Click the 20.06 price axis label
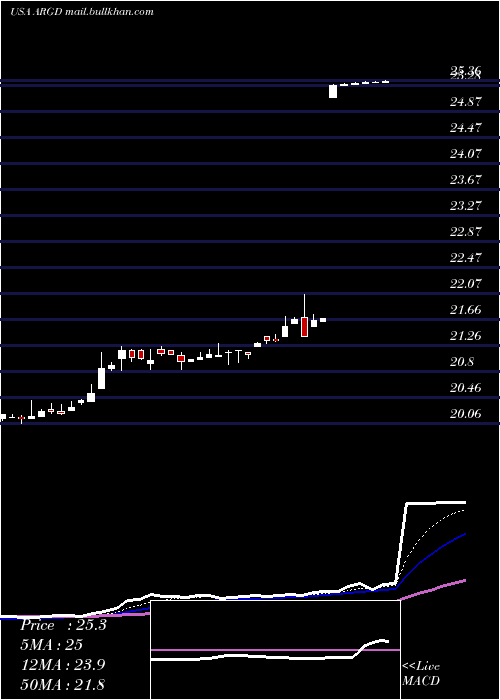 point(466,413)
